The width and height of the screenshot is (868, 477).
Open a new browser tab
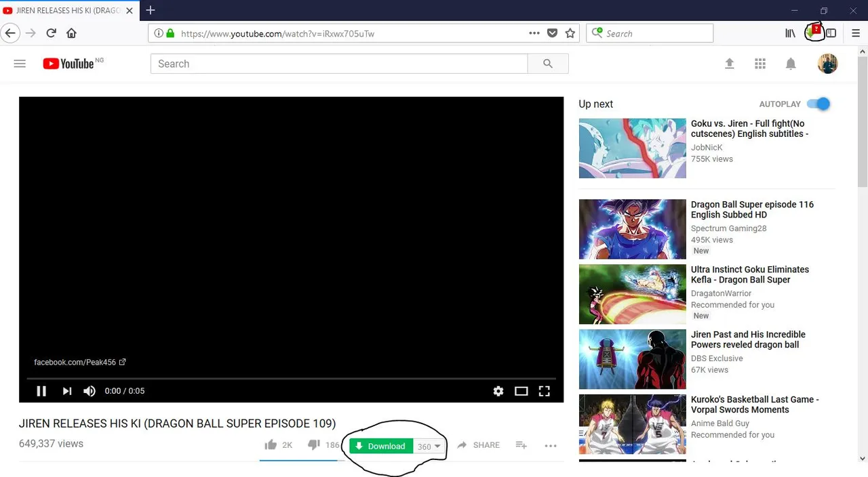point(151,10)
